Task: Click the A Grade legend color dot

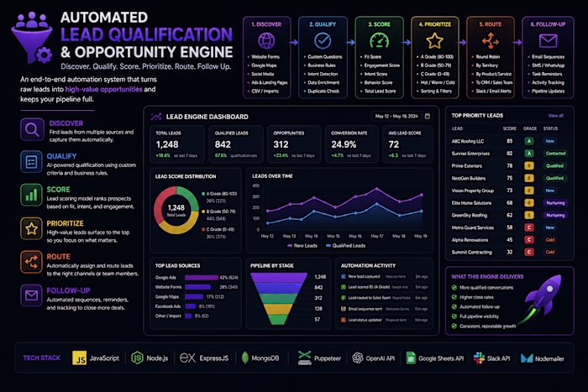Action: point(203,194)
